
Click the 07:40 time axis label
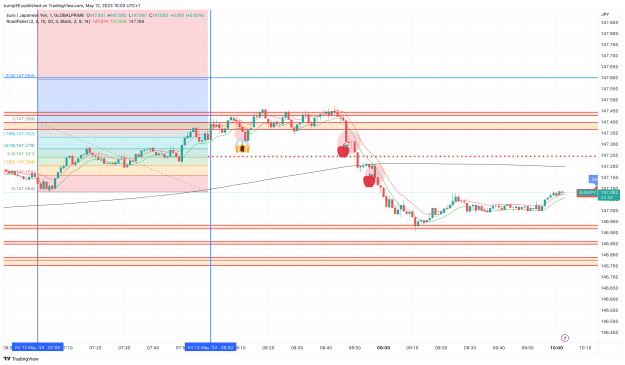pyautogui.click(x=153, y=347)
